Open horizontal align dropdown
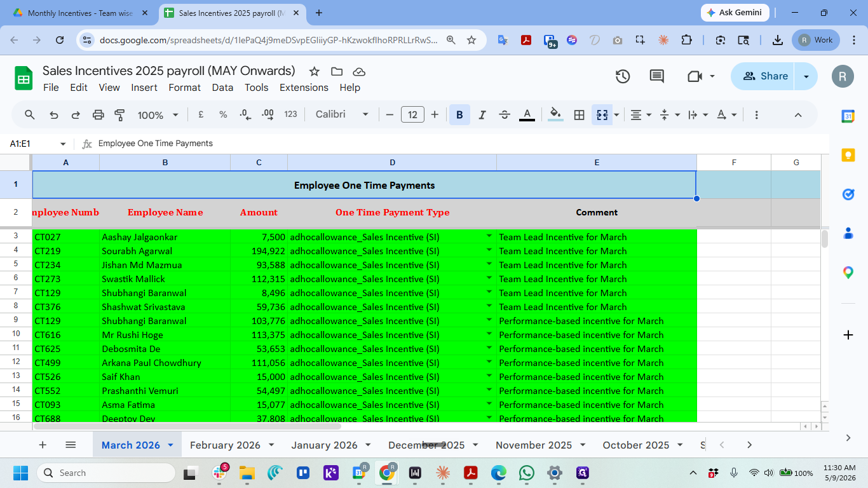The height and width of the screenshot is (488, 868). click(641, 115)
